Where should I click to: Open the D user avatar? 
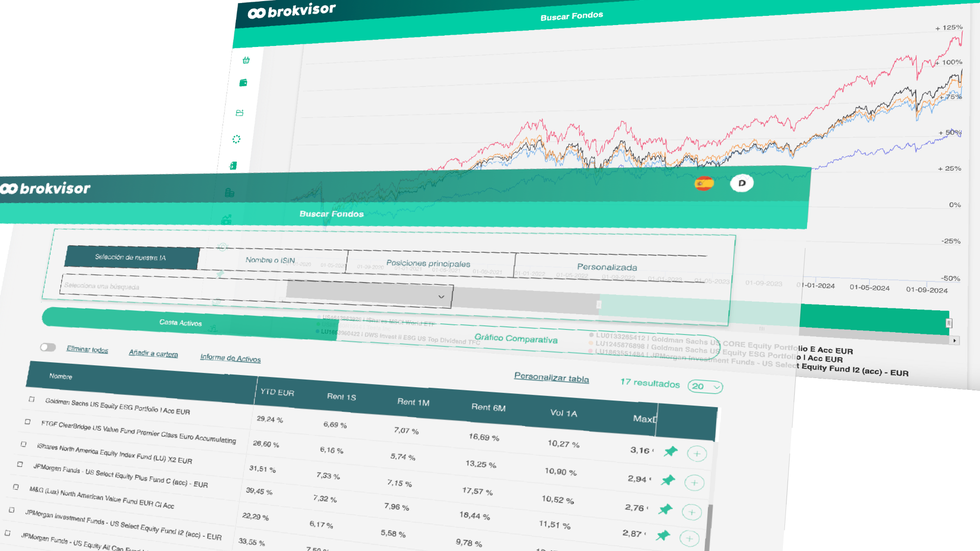(742, 183)
